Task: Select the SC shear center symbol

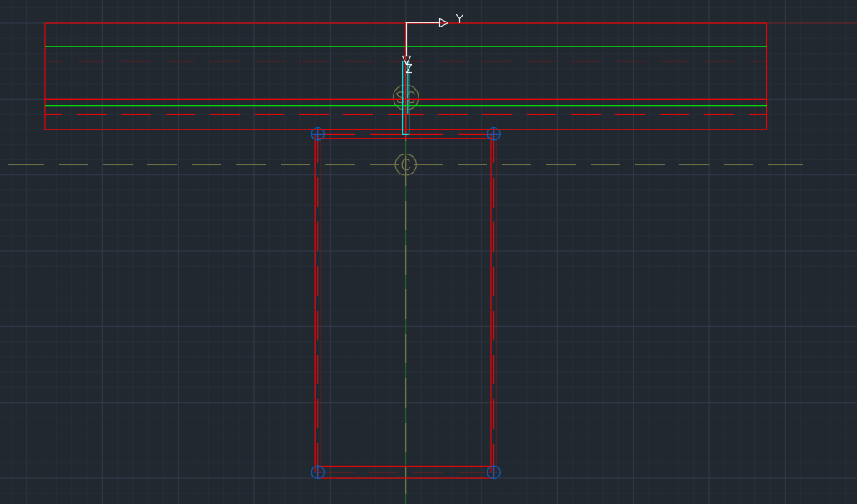Action: click(405, 97)
